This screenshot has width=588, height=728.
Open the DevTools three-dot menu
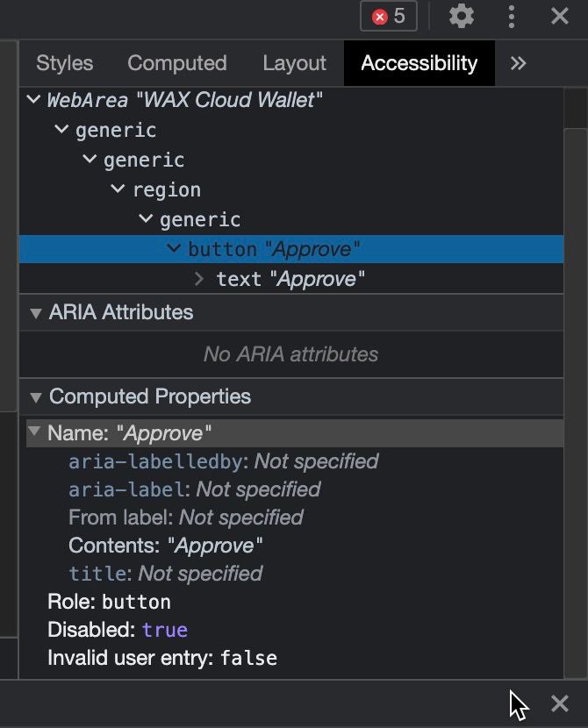pyautogui.click(x=511, y=16)
